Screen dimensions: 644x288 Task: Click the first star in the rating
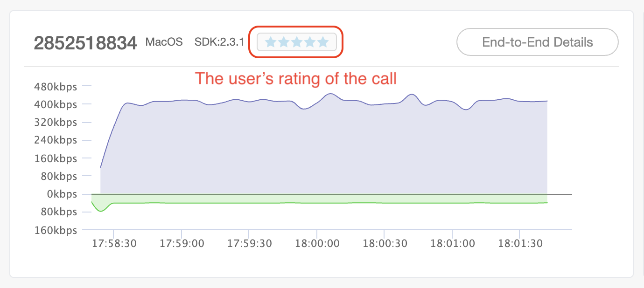pyautogui.click(x=270, y=42)
